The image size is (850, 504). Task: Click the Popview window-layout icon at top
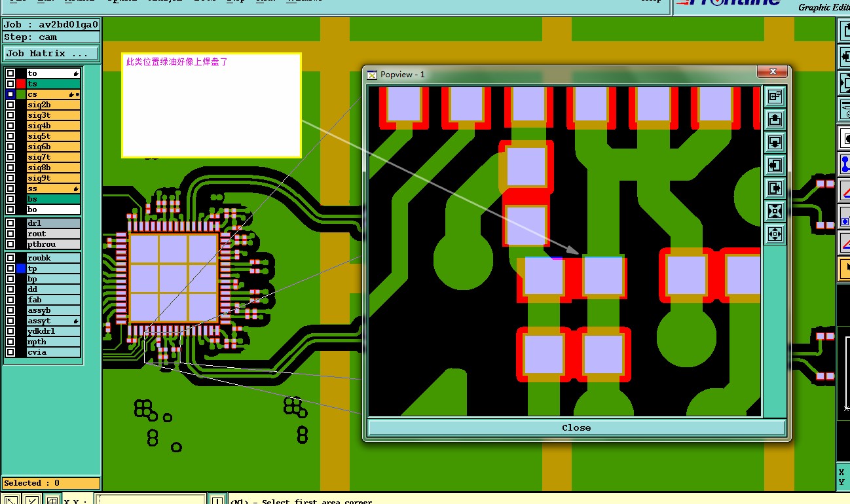[x=775, y=97]
